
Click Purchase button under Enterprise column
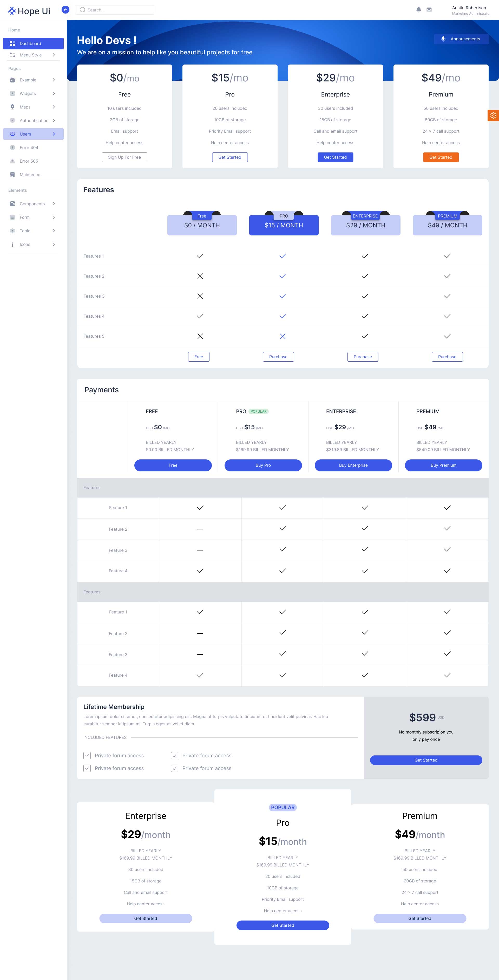click(363, 357)
